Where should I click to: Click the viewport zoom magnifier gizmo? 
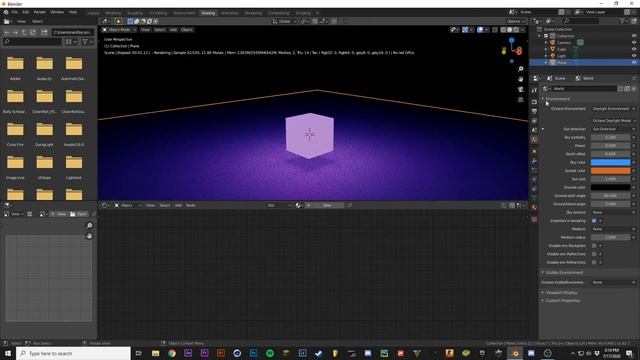click(x=520, y=69)
